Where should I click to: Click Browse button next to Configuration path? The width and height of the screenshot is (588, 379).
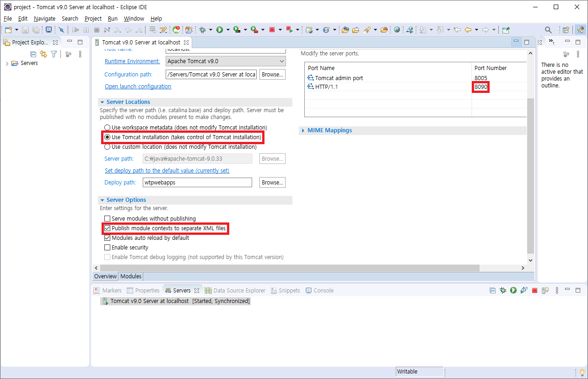[273, 74]
